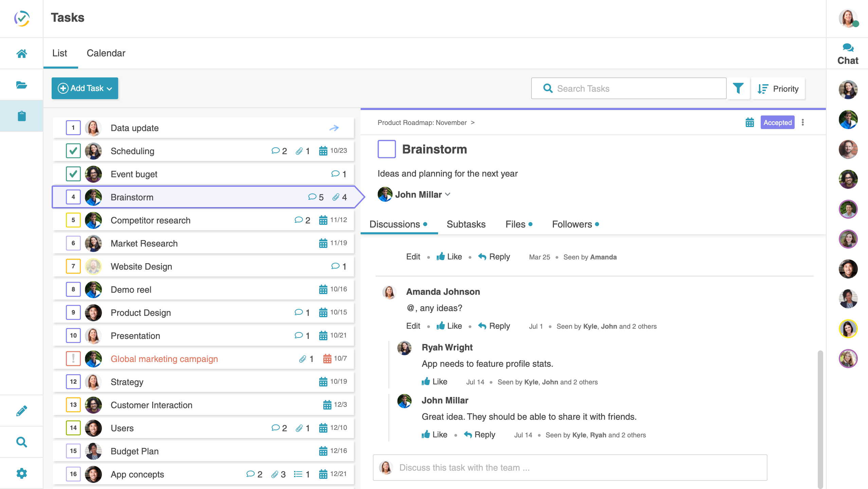Click the arrow icon on Data update row
The height and width of the screenshot is (489, 868).
click(x=334, y=128)
